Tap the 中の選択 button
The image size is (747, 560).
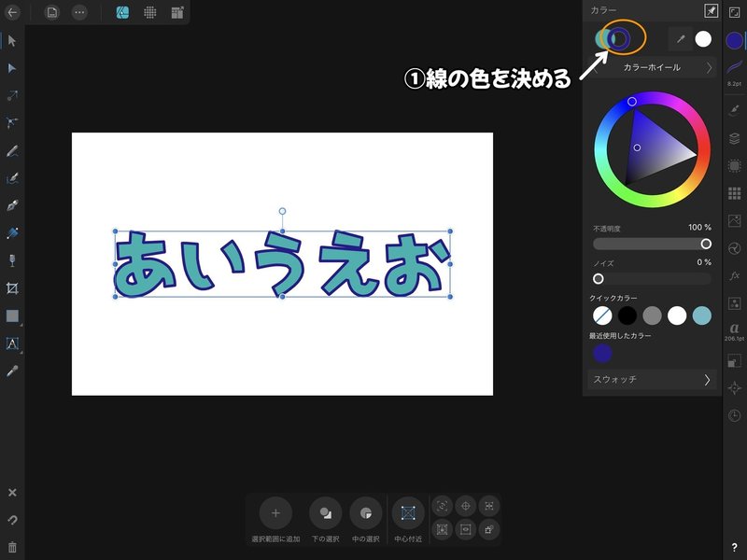(365, 512)
